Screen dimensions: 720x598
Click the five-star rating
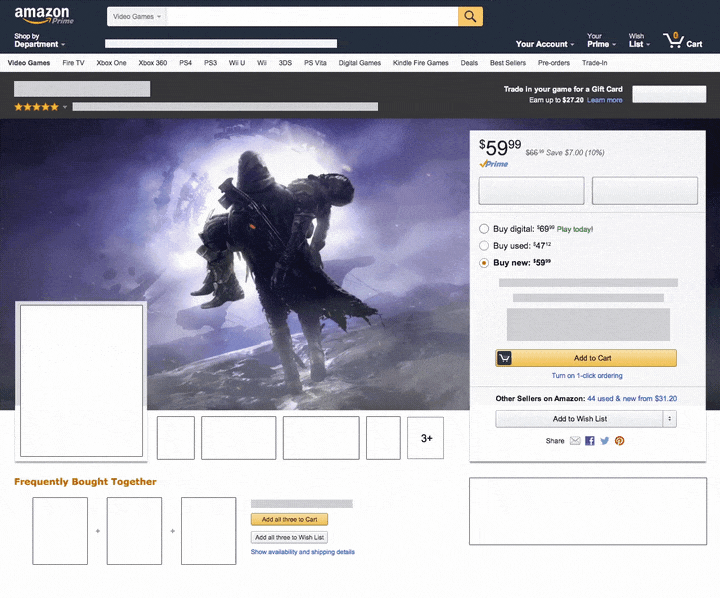pyautogui.click(x=36, y=107)
